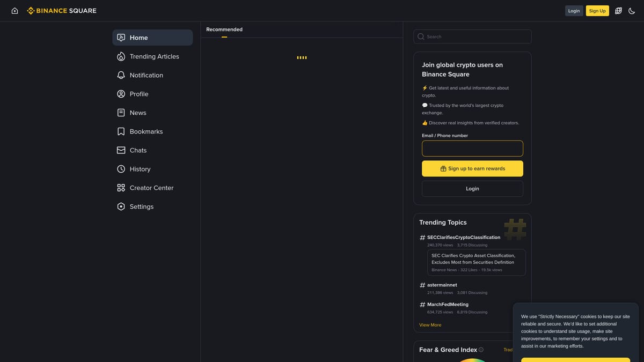Open the Trending Articles flame icon
The image size is (644, 362).
[x=121, y=56]
